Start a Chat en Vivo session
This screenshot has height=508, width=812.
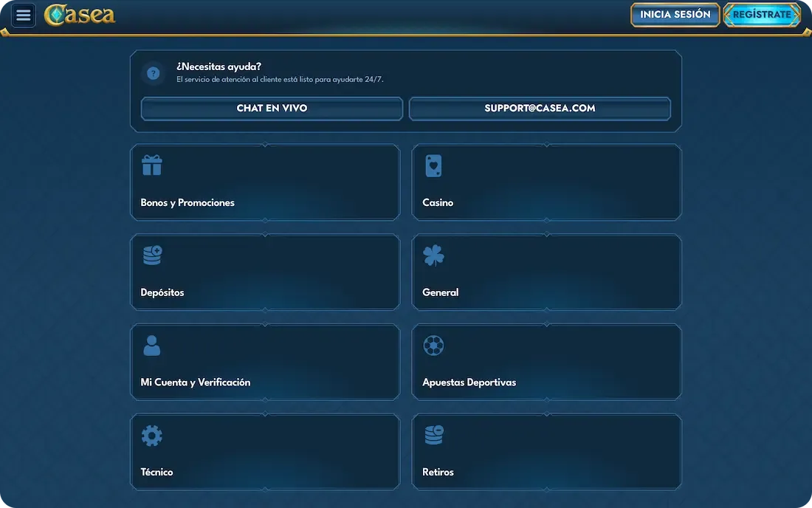[272, 109]
